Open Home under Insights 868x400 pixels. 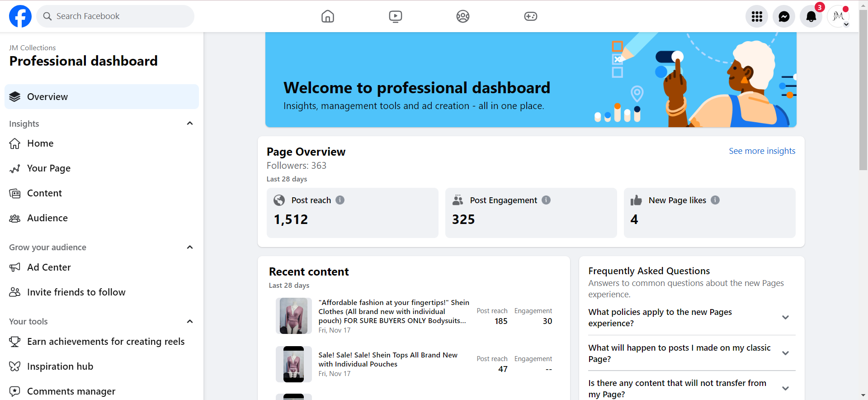point(102,143)
